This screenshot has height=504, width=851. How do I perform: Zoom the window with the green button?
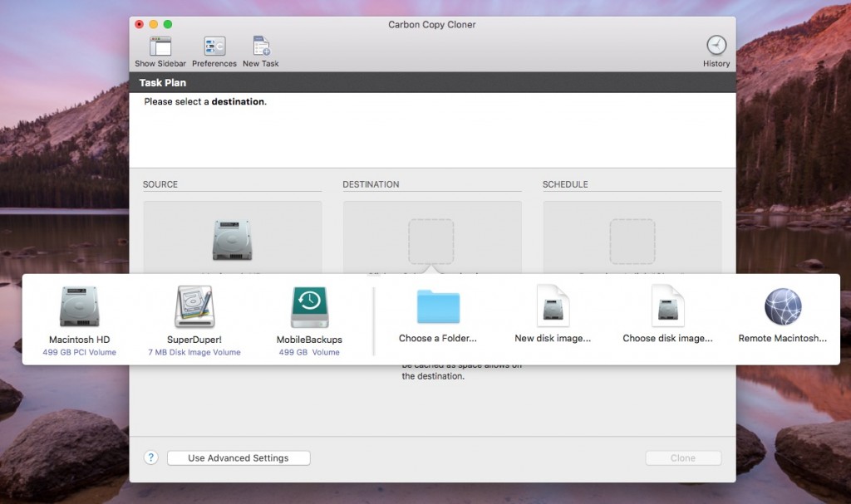pyautogui.click(x=168, y=24)
